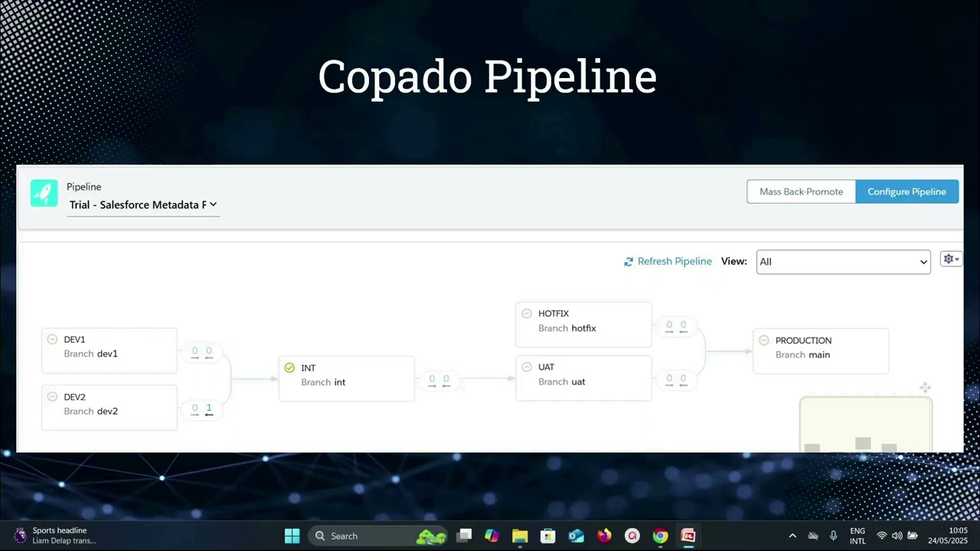The height and width of the screenshot is (551, 980).
Task: Click the ENG INTL language indicator
Action: (857, 536)
